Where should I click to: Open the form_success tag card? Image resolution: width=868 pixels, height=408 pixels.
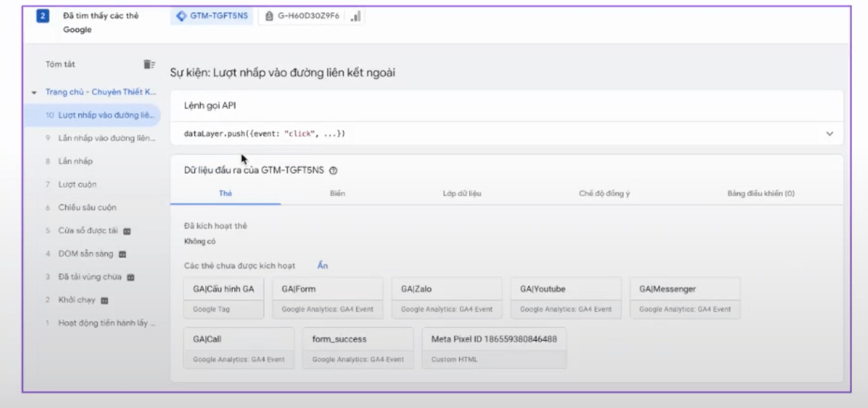[x=358, y=348]
